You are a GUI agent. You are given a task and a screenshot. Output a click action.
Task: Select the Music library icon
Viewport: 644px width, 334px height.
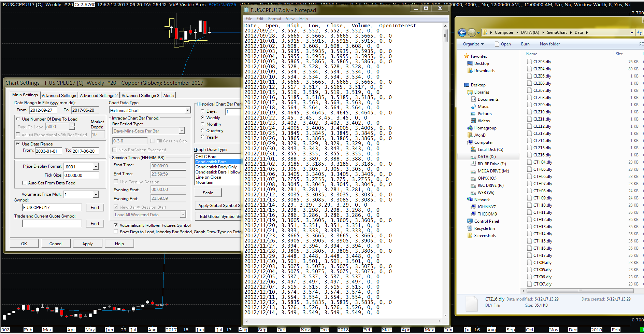pos(473,107)
